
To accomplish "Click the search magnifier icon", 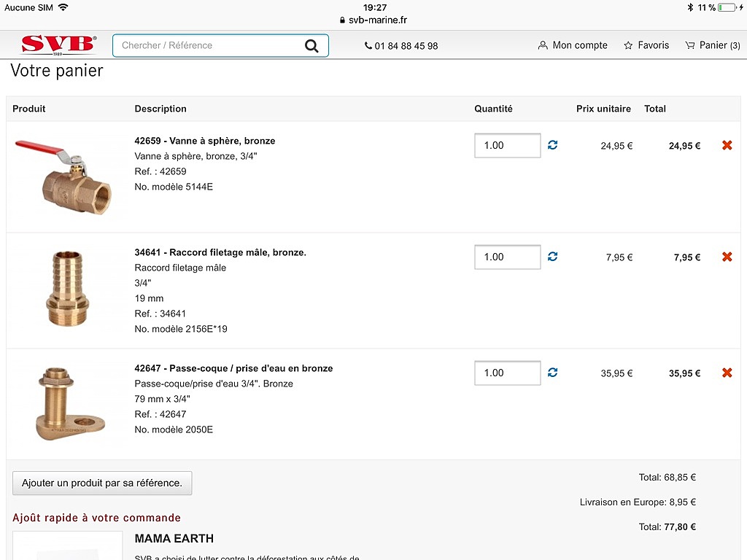I will coord(311,46).
